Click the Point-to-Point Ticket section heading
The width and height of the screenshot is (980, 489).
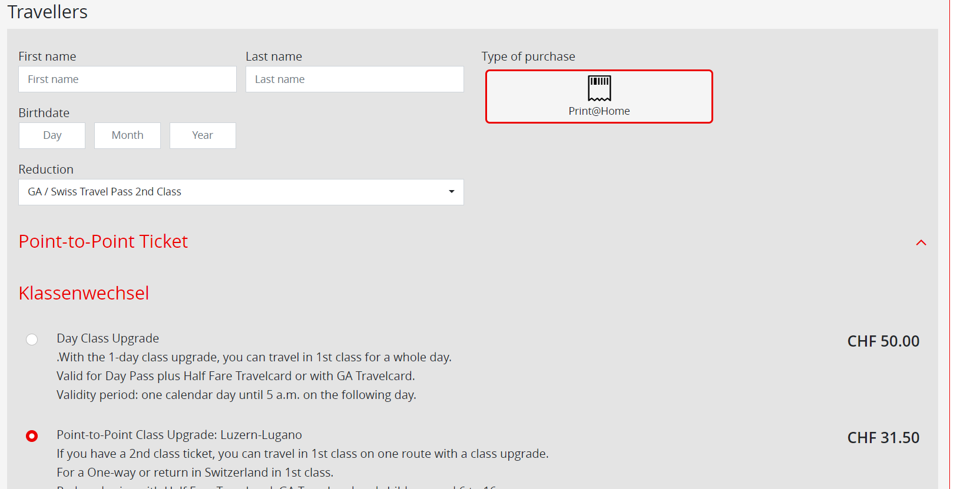pos(103,241)
